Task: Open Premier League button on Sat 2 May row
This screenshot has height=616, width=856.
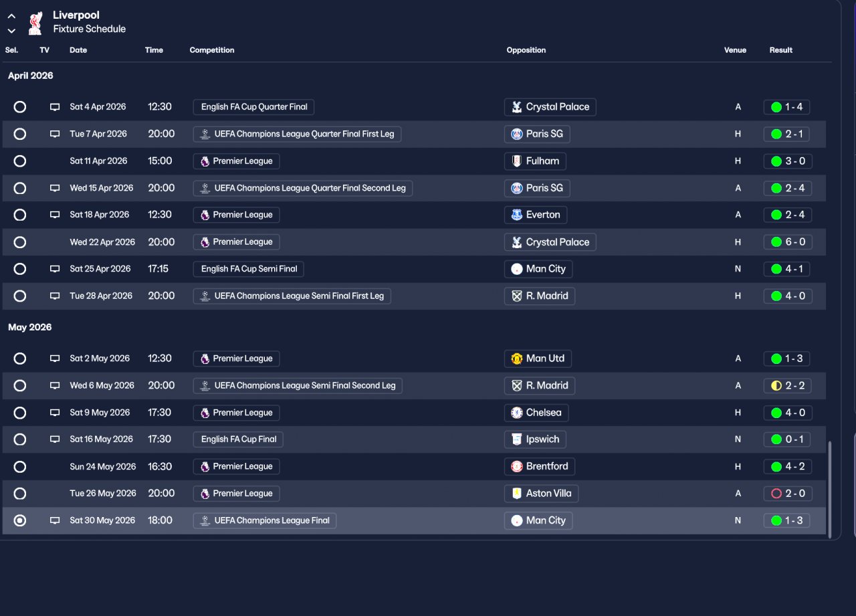Action: [x=237, y=358]
